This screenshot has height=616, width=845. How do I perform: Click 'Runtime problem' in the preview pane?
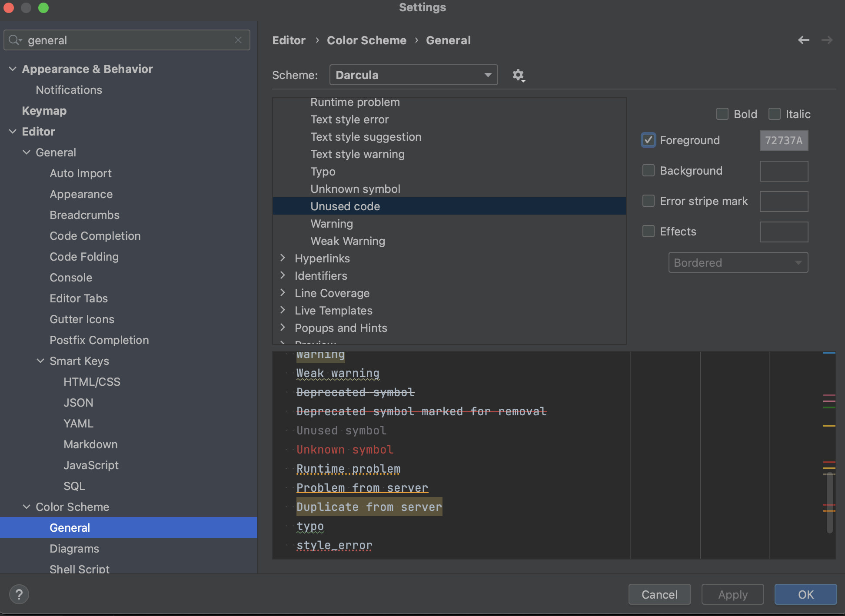tap(348, 468)
